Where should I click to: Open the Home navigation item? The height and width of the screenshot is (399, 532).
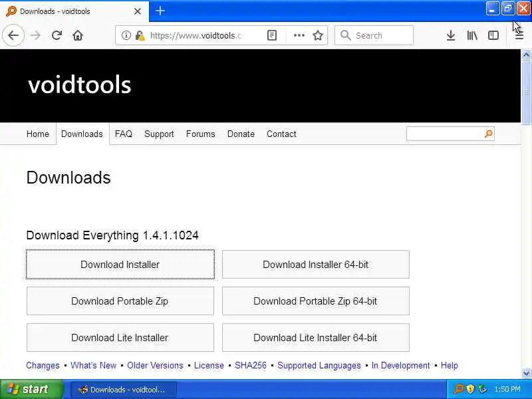click(x=38, y=134)
